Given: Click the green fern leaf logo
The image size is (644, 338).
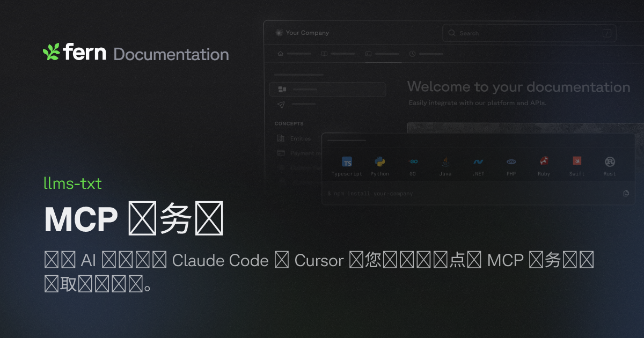Looking at the screenshot, I should point(51,52).
